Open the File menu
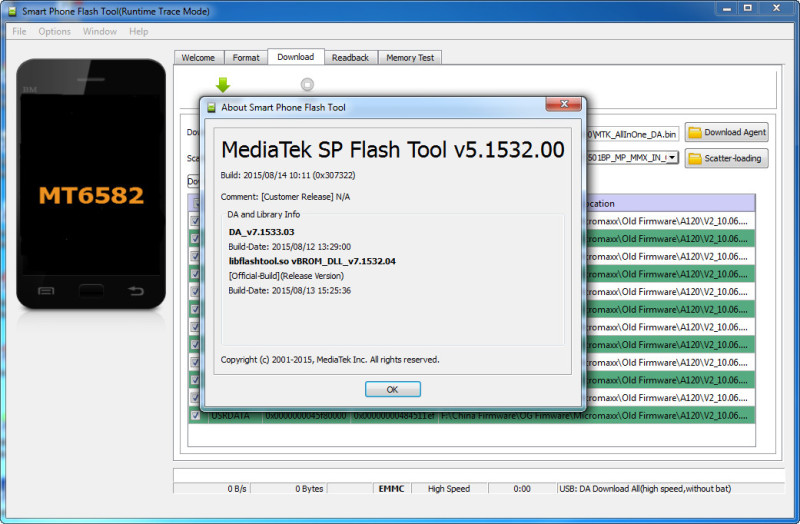Viewport: 800px width, 524px height. point(19,32)
